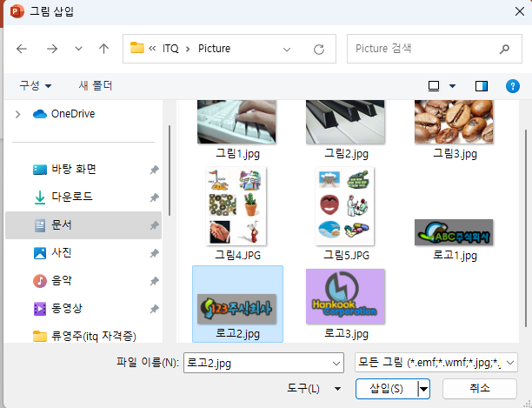Viewport: 532px width, 408px height.
Task: Expand the OneDrive tree node
Action: click(18, 114)
